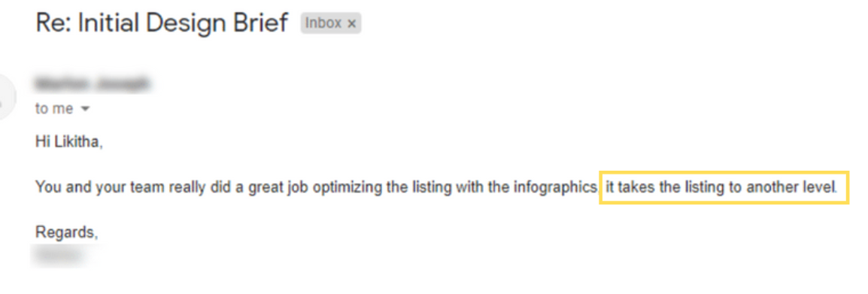Click the blurred sender name
The image size is (868, 294).
(x=93, y=85)
